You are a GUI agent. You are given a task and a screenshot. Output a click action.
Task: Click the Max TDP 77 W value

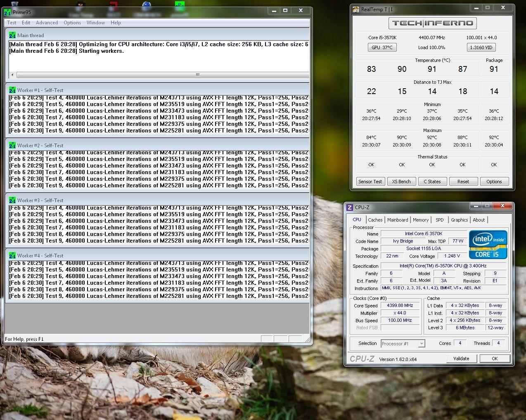457,241
